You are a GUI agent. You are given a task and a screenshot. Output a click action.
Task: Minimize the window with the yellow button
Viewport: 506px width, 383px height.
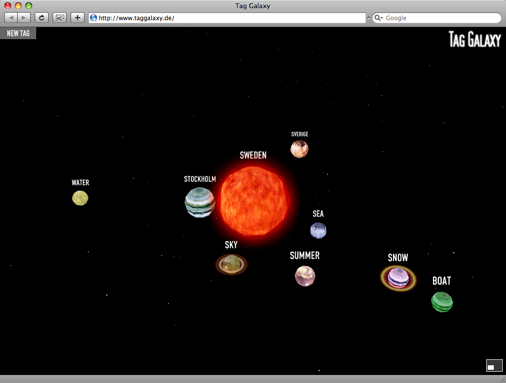point(18,5)
